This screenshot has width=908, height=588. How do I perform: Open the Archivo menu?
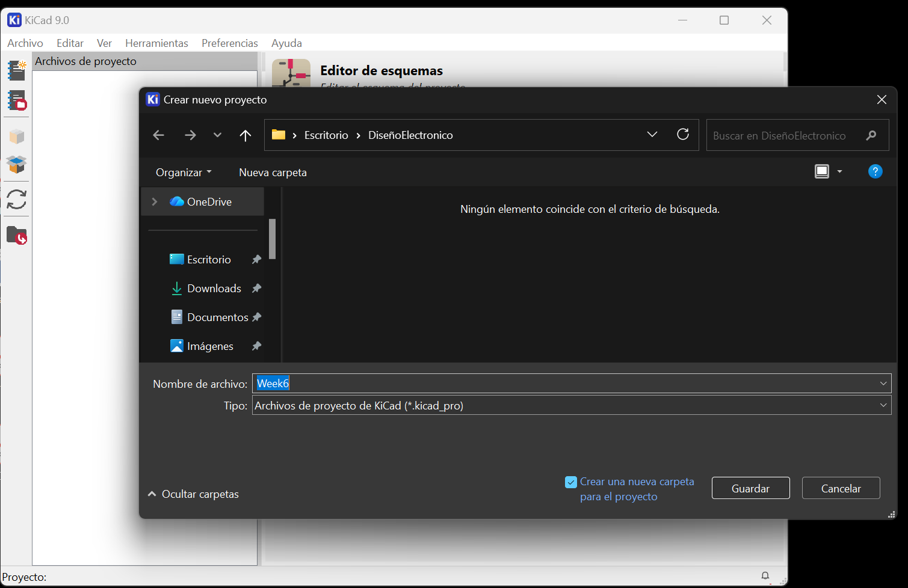[x=25, y=43]
